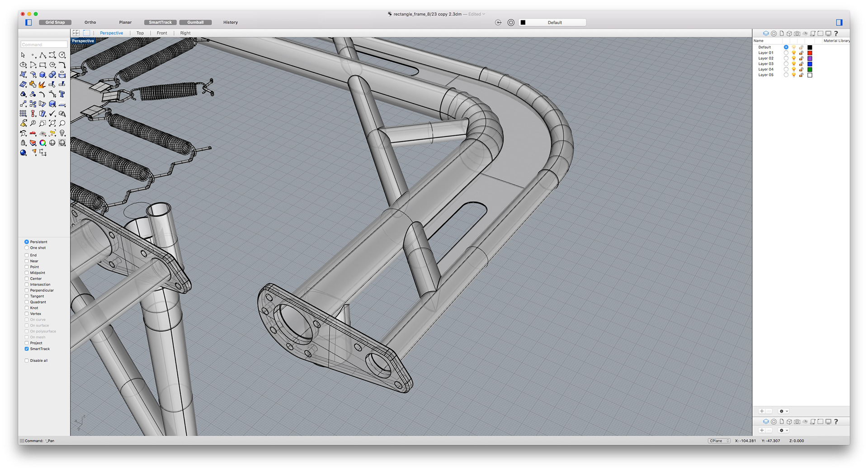The image size is (868, 471).
Task: Click the Name column header
Action: click(759, 41)
